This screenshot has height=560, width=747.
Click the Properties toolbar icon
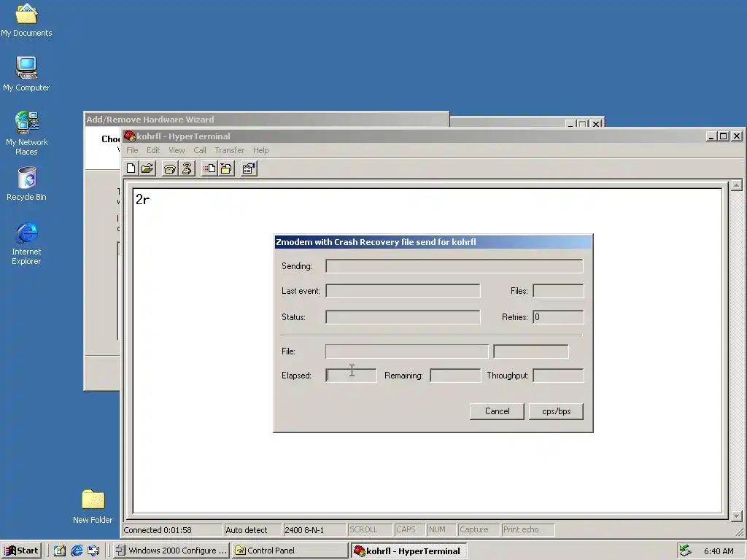point(249,168)
